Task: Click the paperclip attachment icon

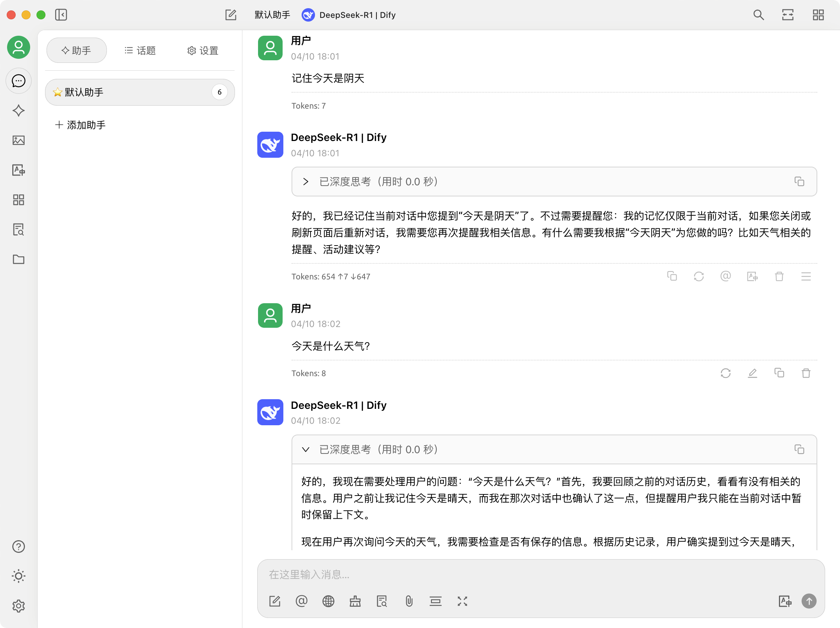Action: (408, 601)
